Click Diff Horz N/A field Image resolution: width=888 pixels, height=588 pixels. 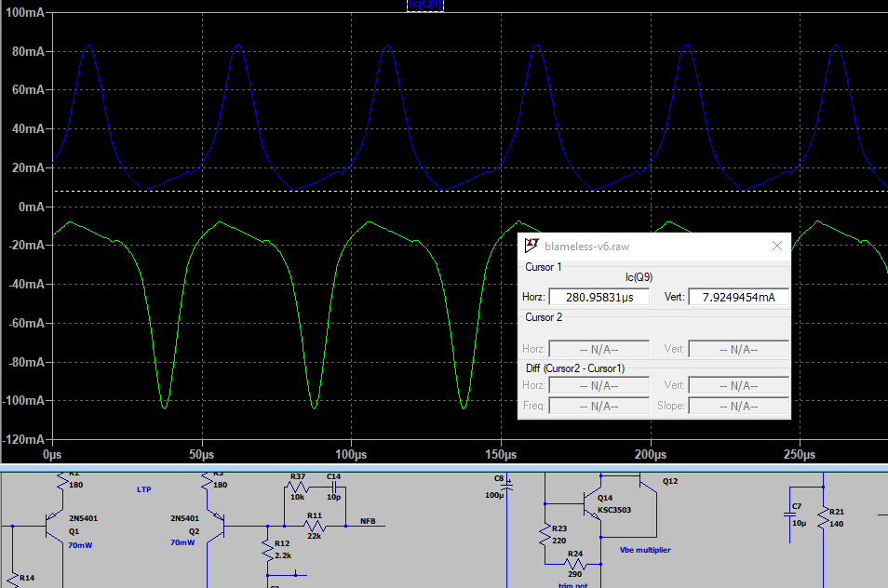pos(599,385)
